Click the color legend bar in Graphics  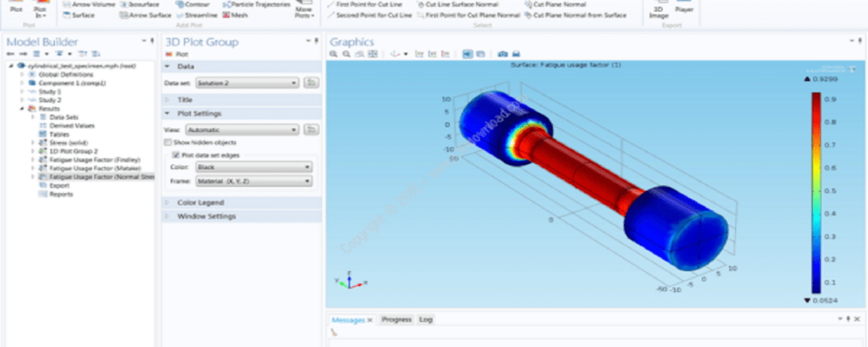tap(815, 192)
